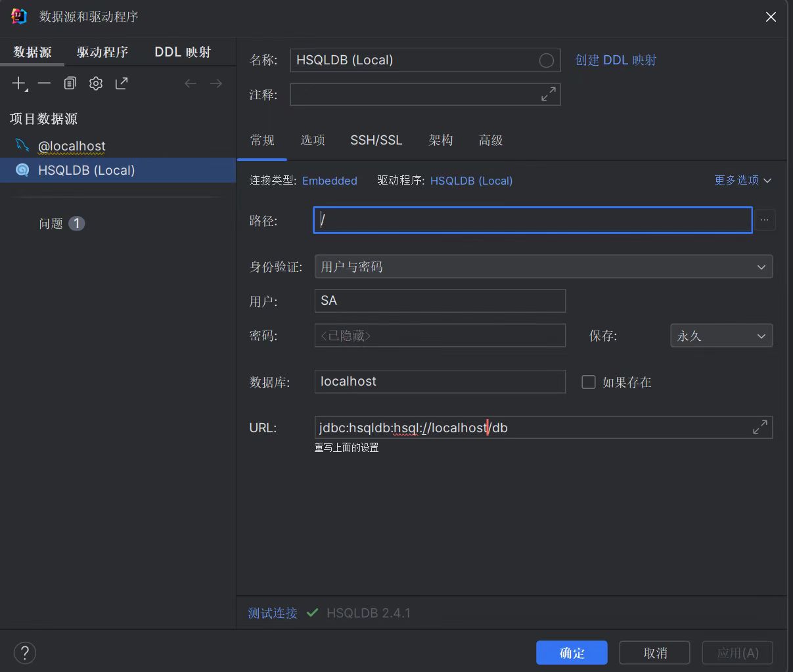Viewport: 793px width, 672px height.
Task: Close the data sources dialog
Action: [771, 17]
